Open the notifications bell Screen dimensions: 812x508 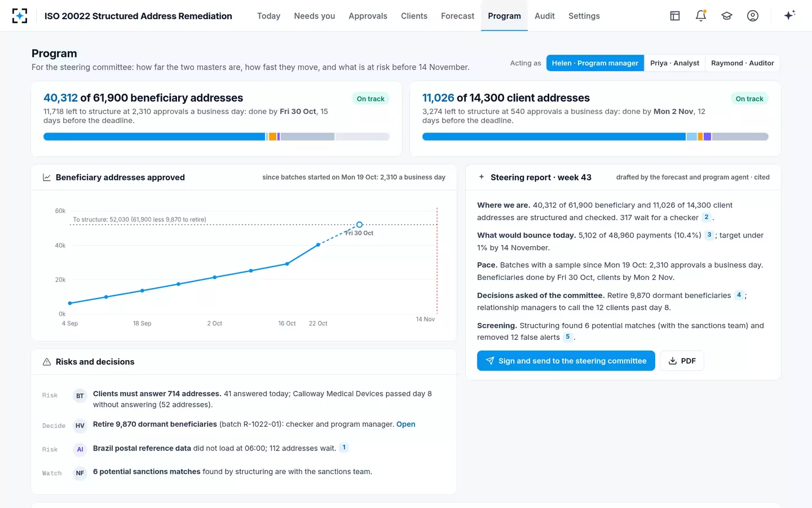coord(701,16)
